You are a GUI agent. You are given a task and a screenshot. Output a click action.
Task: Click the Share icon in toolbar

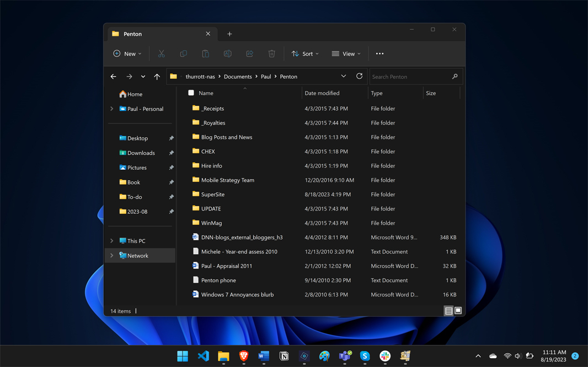[249, 53]
